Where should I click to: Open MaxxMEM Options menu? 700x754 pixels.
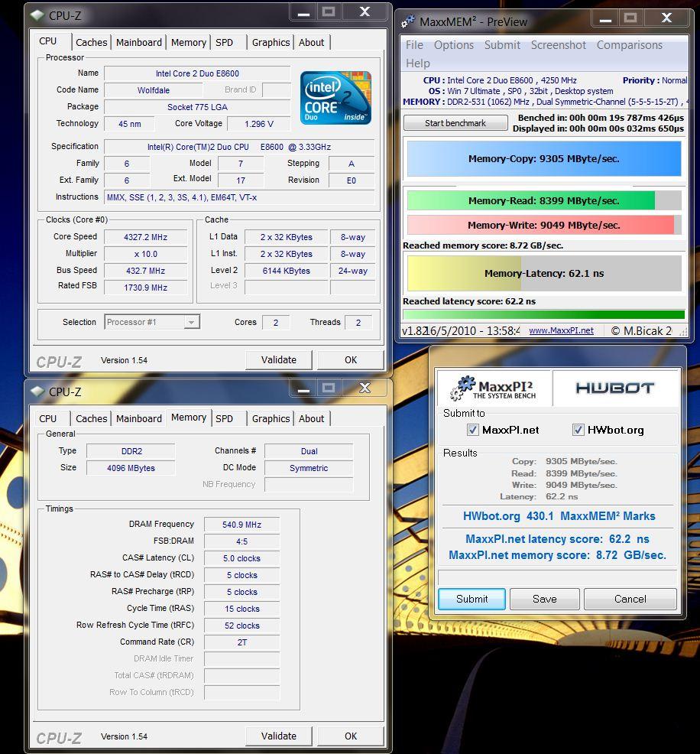click(453, 44)
